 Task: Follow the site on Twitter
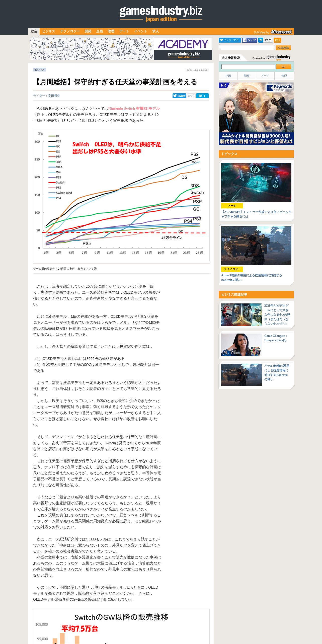pyautogui.click(x=230, y=40)
